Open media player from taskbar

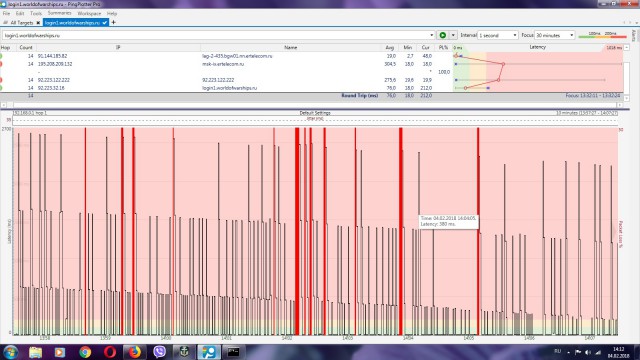[x=60, y=352]
